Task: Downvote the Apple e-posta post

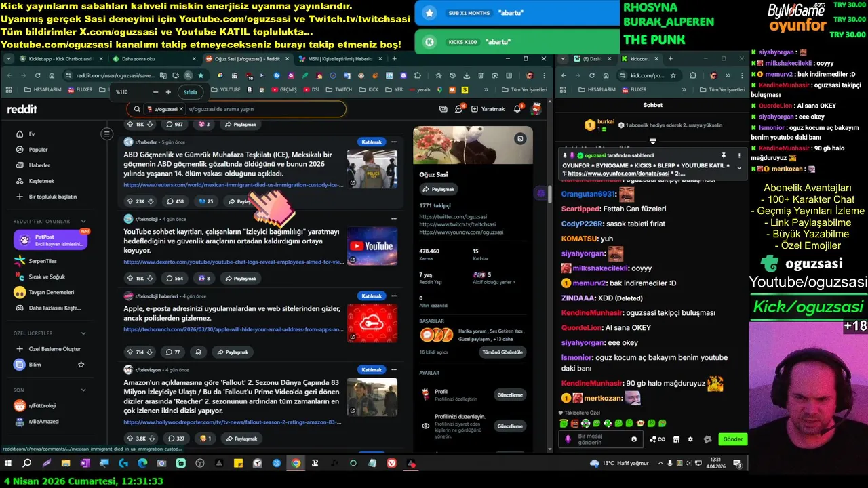Action: point(151,352)
